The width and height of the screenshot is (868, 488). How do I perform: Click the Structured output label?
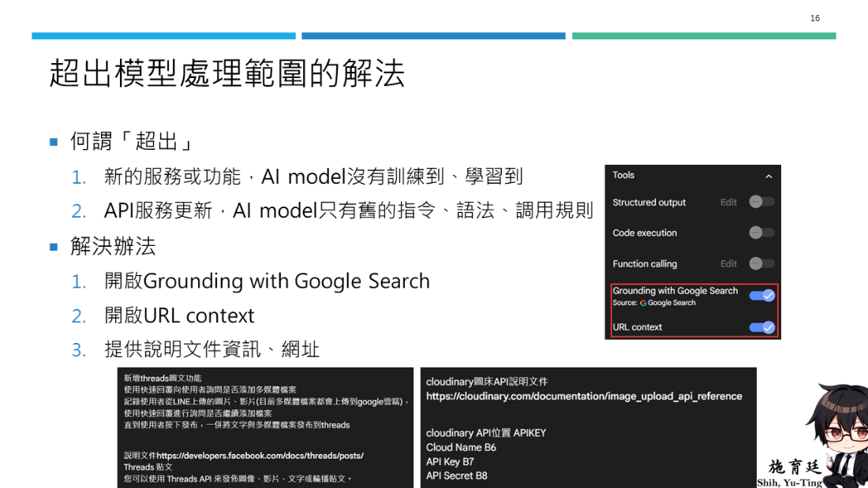649,203
